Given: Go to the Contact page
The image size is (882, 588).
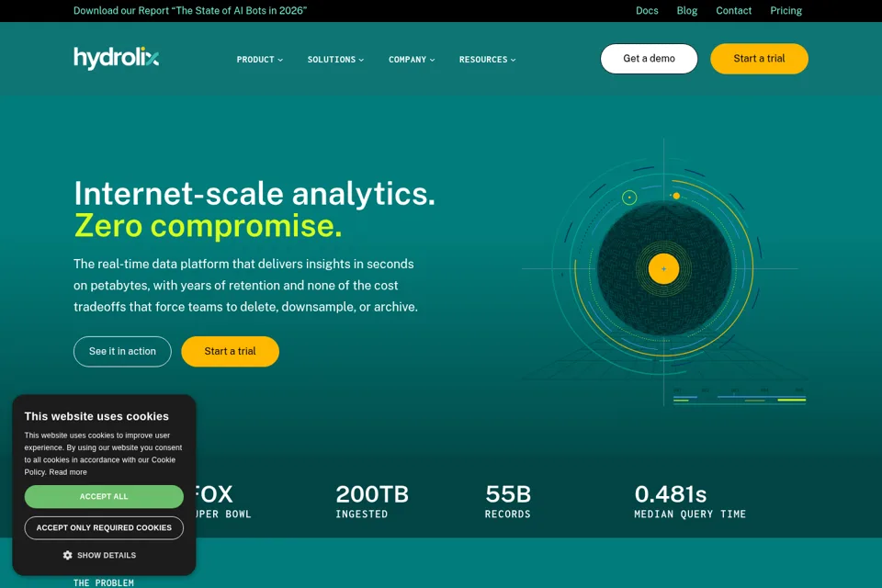Looking at the screenshot, I should tap(733, 11).
